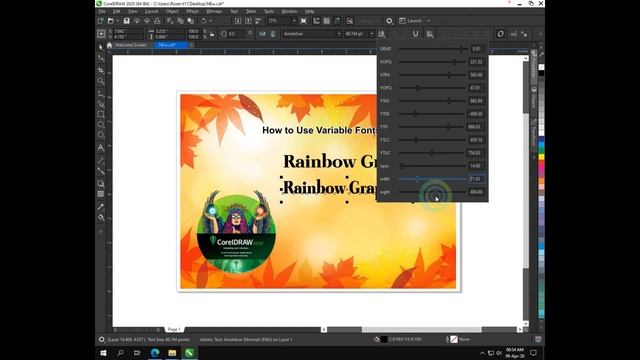Open the Text menu

tap(234, 11)
